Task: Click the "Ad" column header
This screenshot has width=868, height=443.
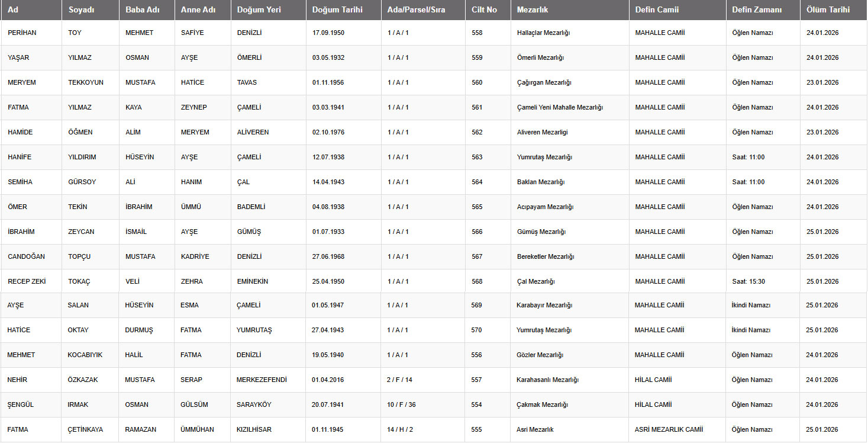Action: click(13, 9)
